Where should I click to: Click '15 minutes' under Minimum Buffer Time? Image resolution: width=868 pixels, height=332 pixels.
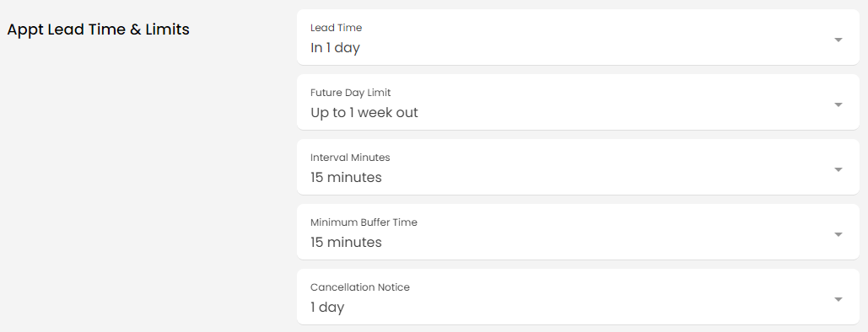click(x=346, y=243)
